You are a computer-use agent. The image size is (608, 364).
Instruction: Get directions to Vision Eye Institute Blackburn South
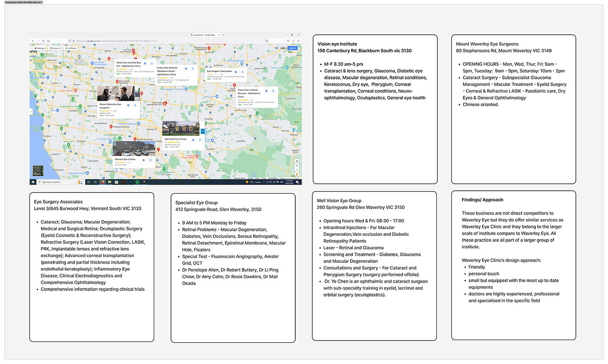[186, 68]
